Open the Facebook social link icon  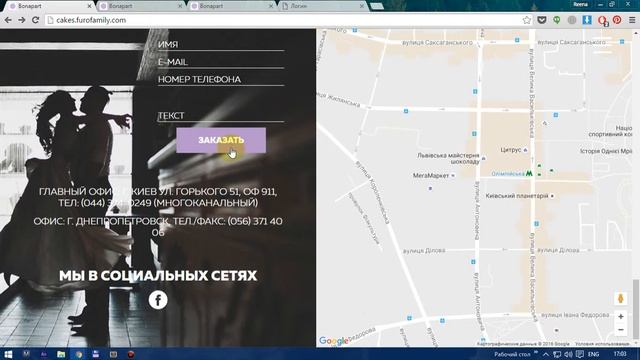pos(158,300)
